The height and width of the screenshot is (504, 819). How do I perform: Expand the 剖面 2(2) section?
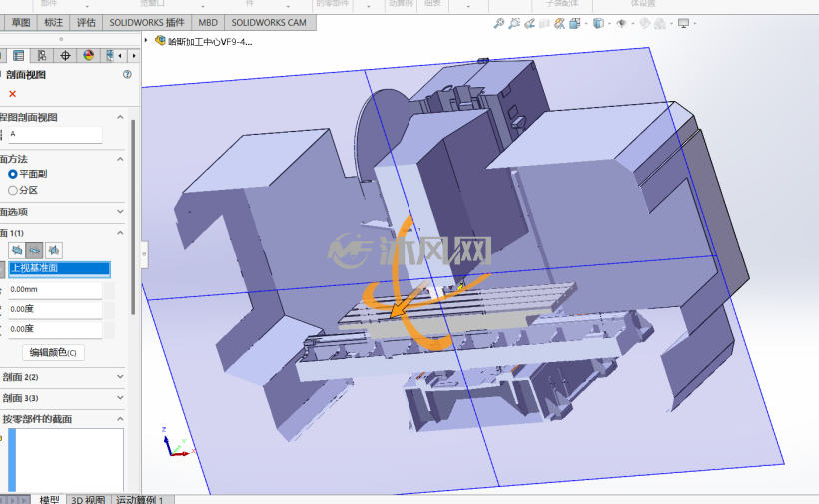coord(120,376)
